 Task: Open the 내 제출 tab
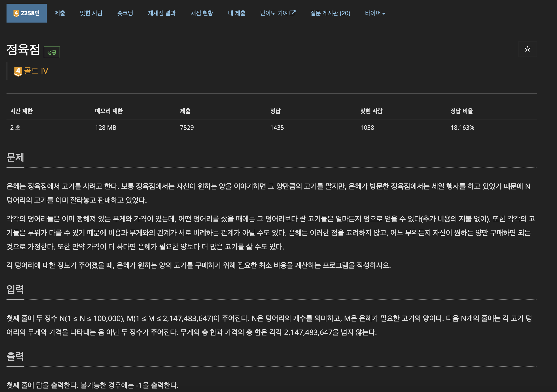point(236,13)
